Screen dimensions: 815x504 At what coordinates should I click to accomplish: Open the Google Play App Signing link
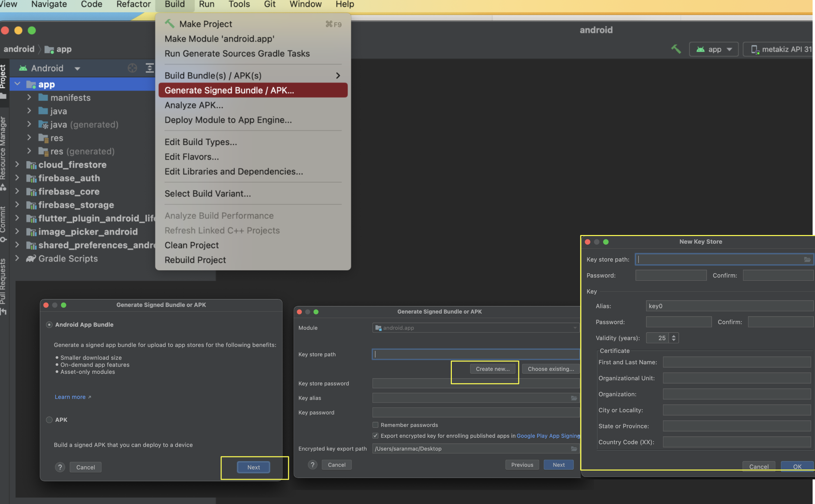point(548,436)
